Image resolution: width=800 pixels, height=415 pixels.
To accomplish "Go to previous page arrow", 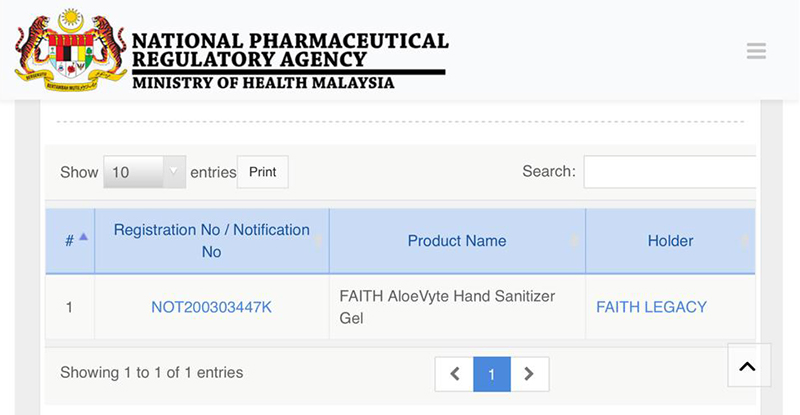I will point(454,374).
